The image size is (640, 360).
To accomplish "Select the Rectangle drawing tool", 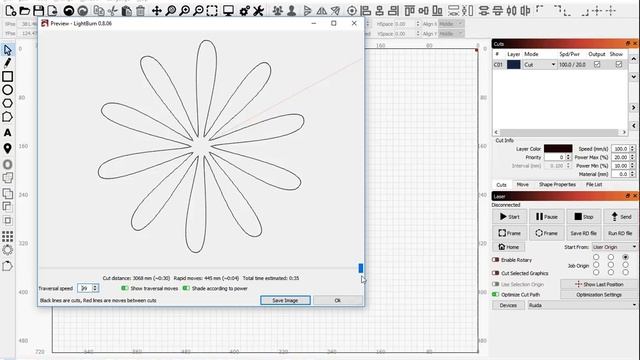I will (7, 76).
